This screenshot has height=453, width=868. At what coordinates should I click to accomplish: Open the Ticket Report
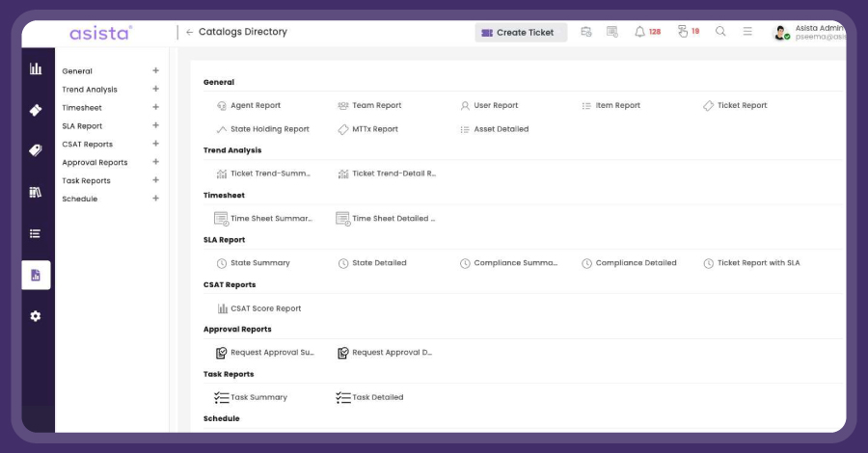[x=735, y=105]
